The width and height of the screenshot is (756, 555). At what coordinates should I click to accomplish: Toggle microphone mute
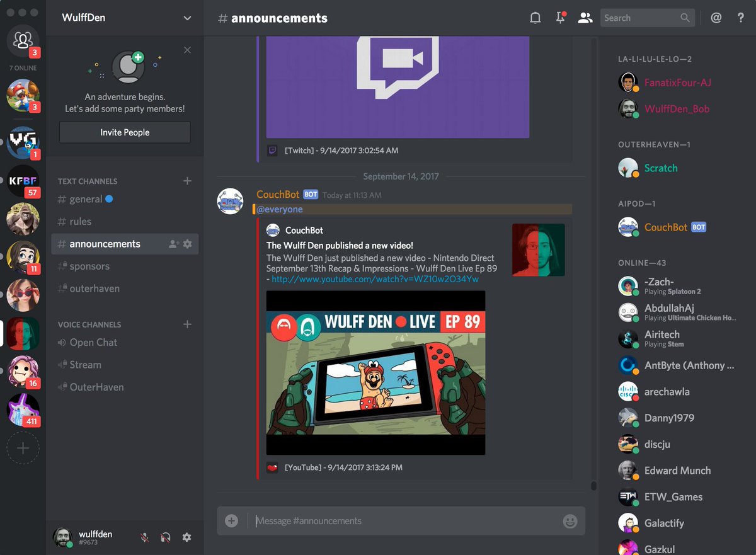click(x=145, y=537)
